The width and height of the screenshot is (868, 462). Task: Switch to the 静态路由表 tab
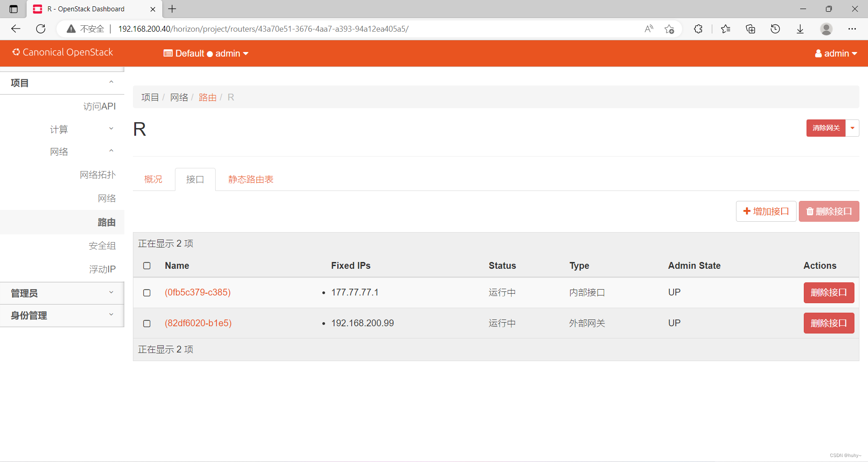coord(251,179)
